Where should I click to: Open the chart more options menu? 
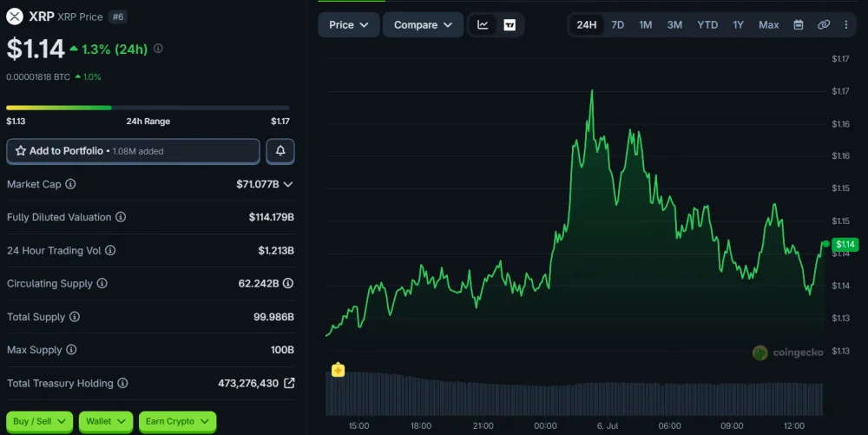pyautogui.click(x=845, y=25)
